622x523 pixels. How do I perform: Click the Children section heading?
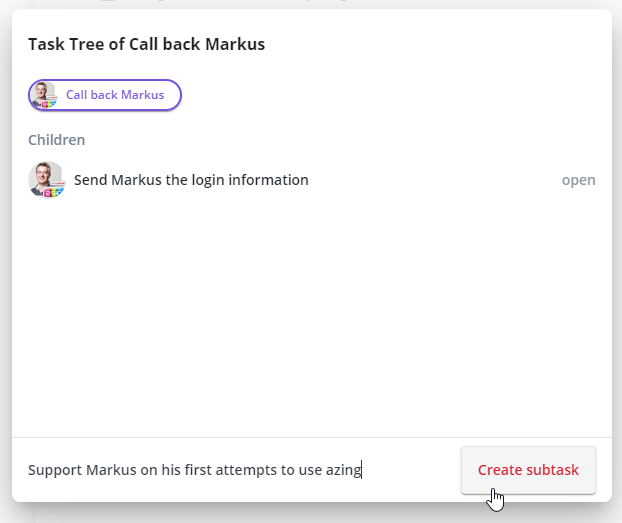point(56,140)
